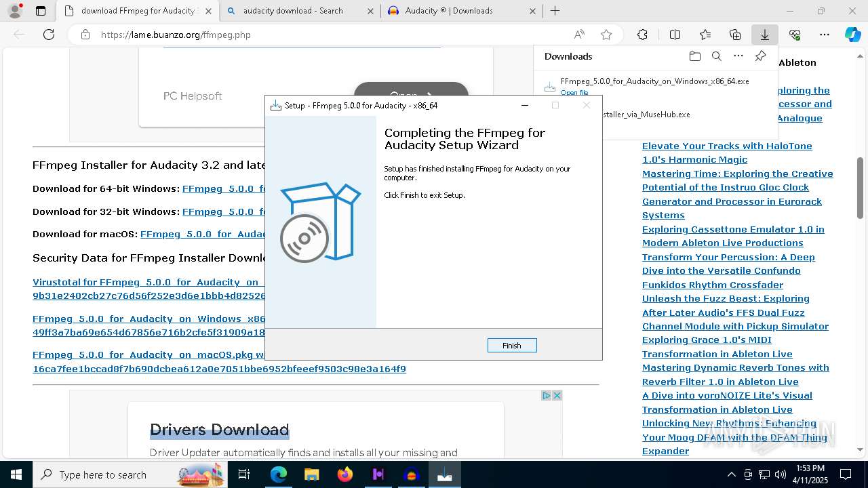Show hidden system tray icons
This screenshot has width=868, height=488.
(x=731, y=474)
